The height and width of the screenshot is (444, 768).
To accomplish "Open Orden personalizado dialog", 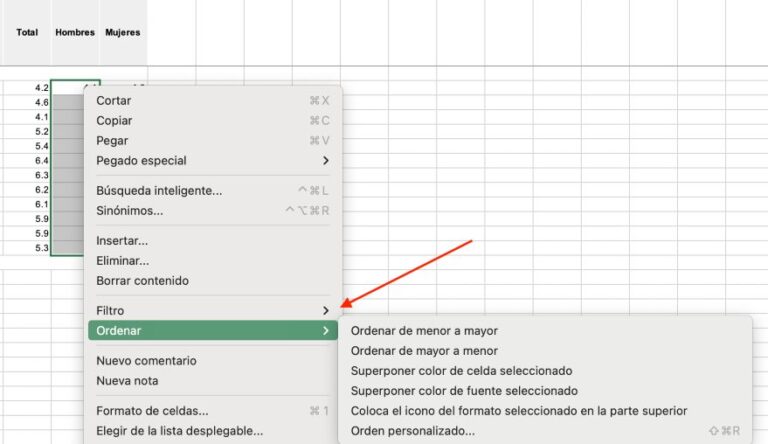I will point(412,431).
